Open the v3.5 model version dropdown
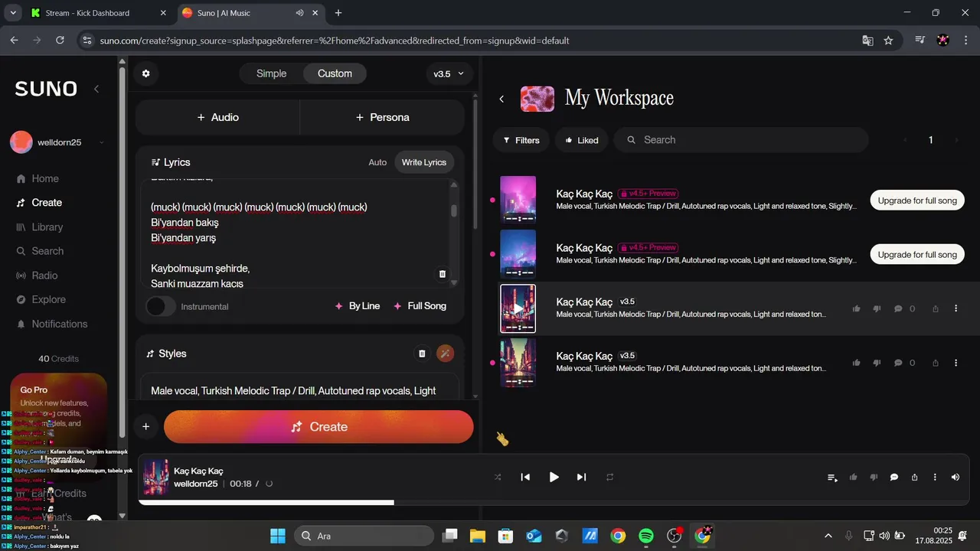 pyautogui.click(x=449, y=73)
